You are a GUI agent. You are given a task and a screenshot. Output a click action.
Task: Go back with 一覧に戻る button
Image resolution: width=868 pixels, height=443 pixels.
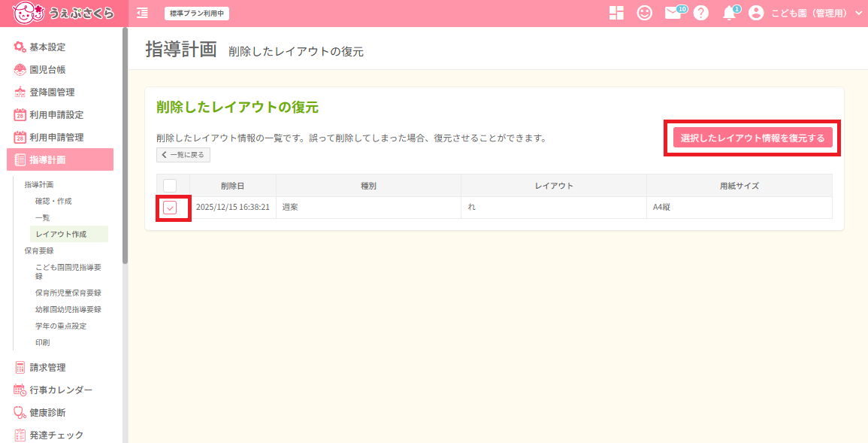pyautogui.click(x=183, y=155)
